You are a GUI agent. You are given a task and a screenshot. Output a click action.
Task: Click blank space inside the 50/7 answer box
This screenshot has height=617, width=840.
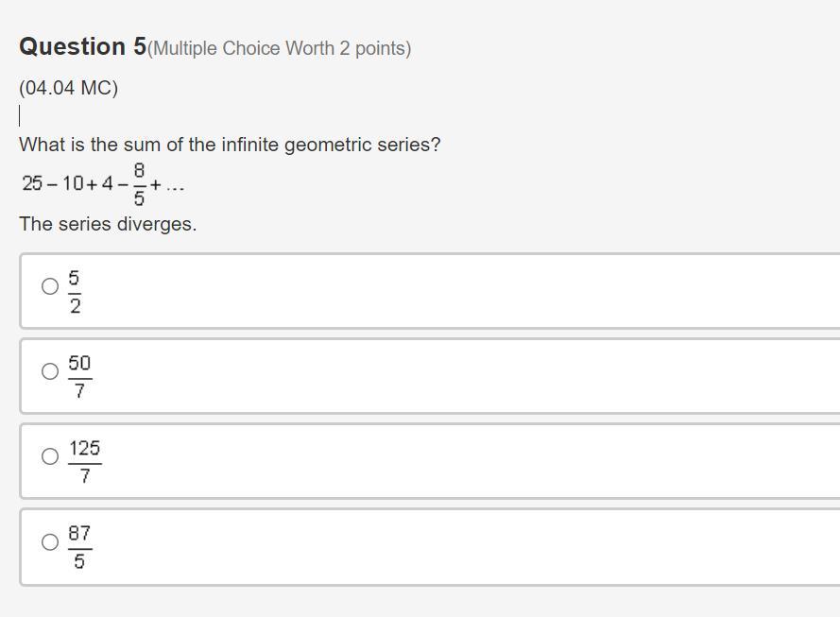coord(454,376)
